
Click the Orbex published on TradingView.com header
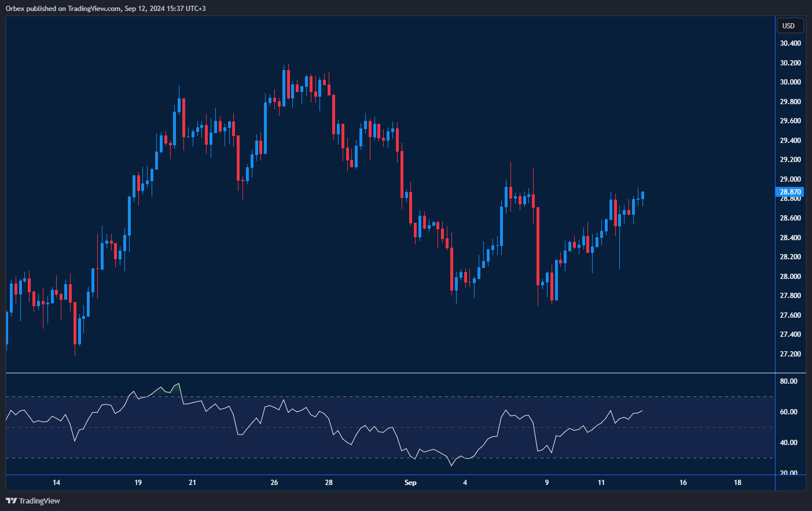[105, 8]
